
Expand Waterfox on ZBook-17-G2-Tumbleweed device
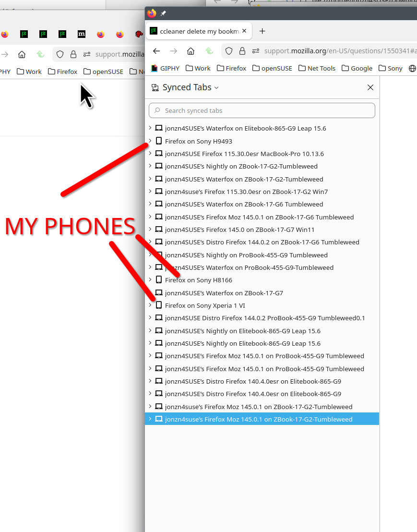[150, 179]
